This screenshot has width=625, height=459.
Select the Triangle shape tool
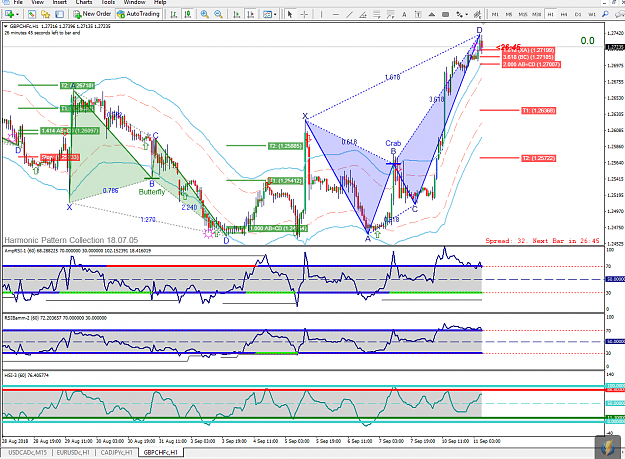tap(432, 14)
